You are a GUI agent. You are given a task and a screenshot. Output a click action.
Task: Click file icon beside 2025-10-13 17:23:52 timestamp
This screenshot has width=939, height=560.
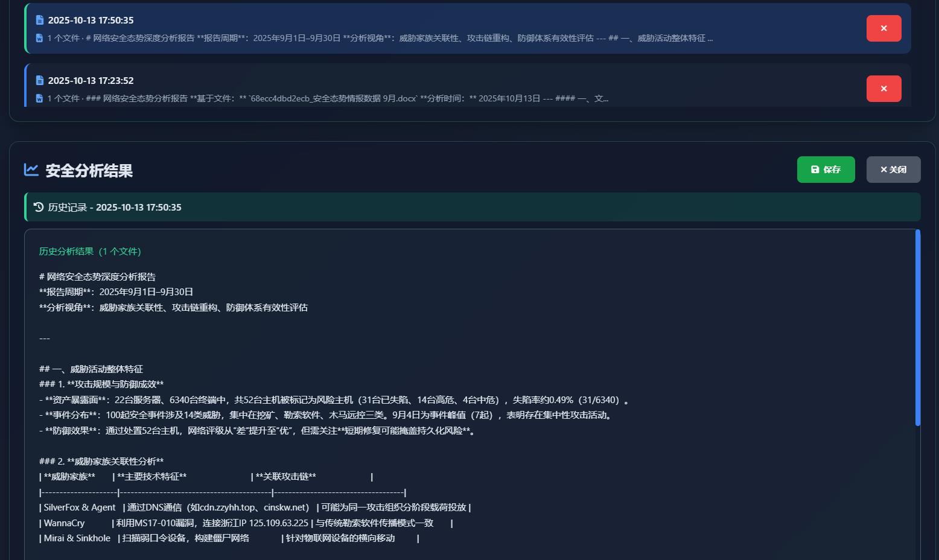[40, 81]
